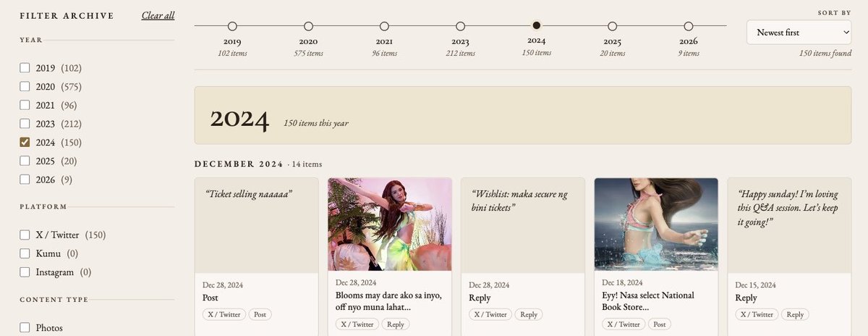
Task: Enable the Photos content type checkbox
Action: [x=25, y=328]
